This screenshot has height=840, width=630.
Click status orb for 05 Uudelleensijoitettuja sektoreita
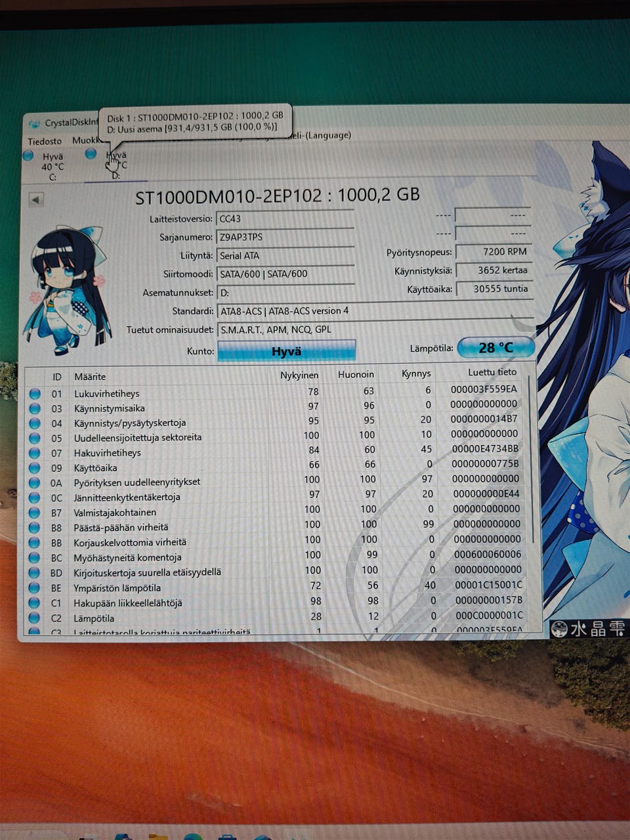click(35, 438)
